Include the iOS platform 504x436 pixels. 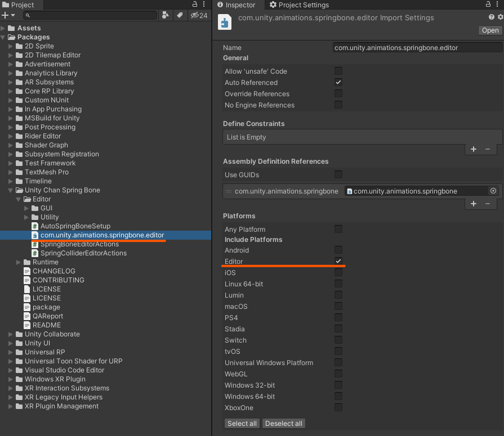tap(338, 272)
